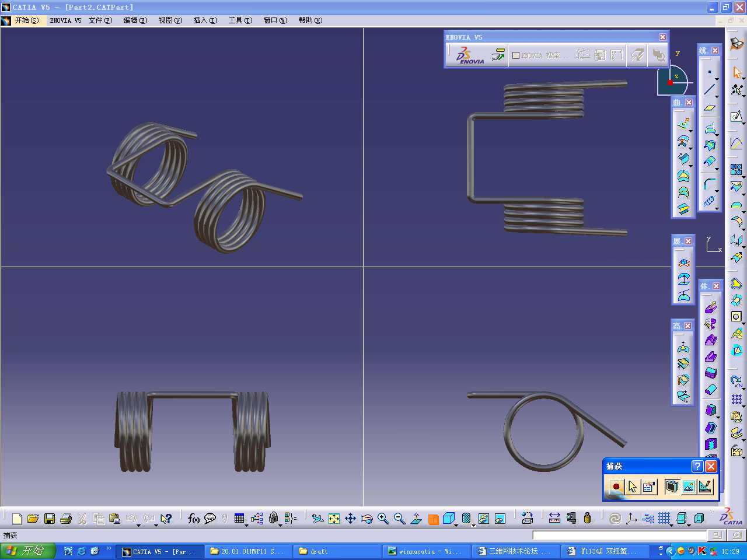Switch to the 'draft' folder in taskbar
747x560 pixels.
(337, 551)
